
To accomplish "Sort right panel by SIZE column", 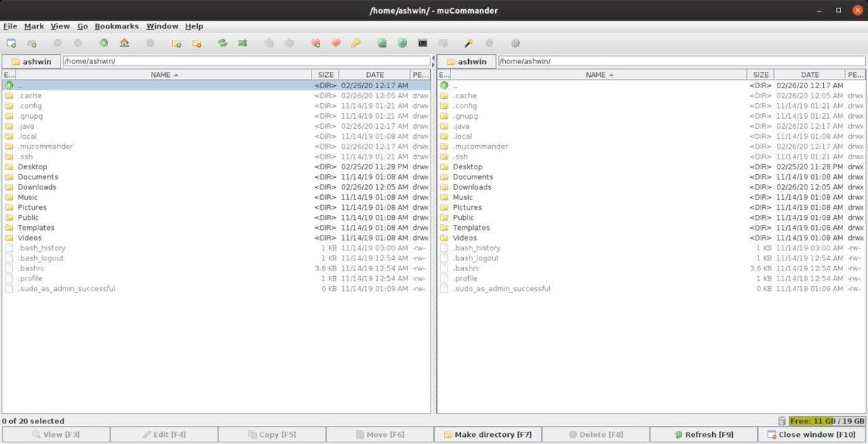I will tap(761, 75).
